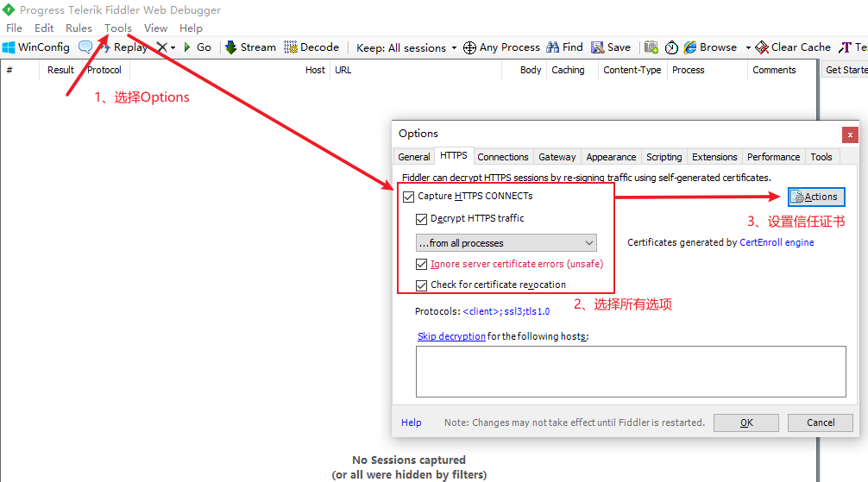Switch to the Scripting tab
Viewport: 868px width, 482px height.
tap(664, 157)
